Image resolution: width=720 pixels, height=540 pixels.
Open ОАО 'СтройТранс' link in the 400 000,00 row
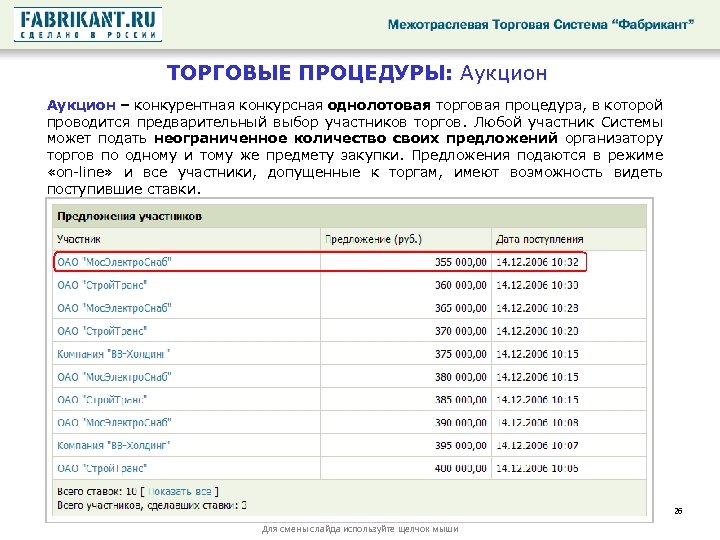coord(102,468)
